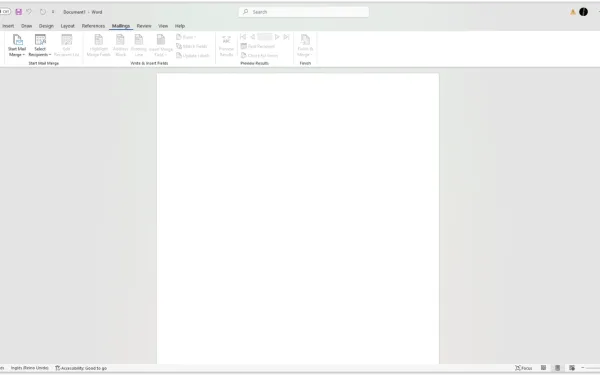Click Check for Errors
Image resolution: width=600 pixels, height=375 pixels.
[x=259, y=55]
